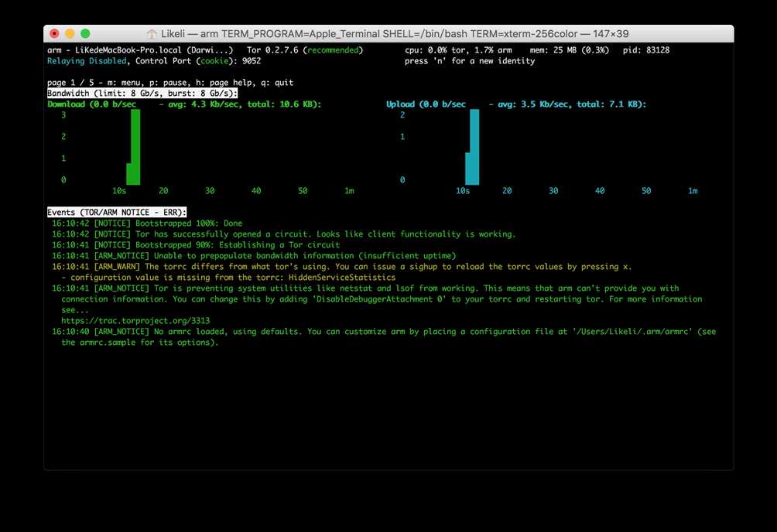
Task: Click the 'pid: 83128' text
Action: (646, 50)
